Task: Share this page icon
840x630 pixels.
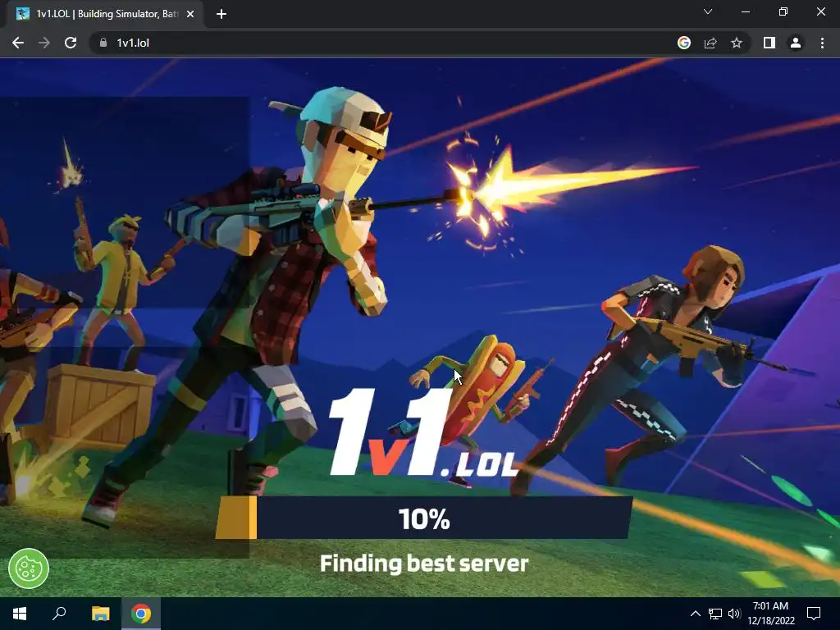Action: click(710, 43)
